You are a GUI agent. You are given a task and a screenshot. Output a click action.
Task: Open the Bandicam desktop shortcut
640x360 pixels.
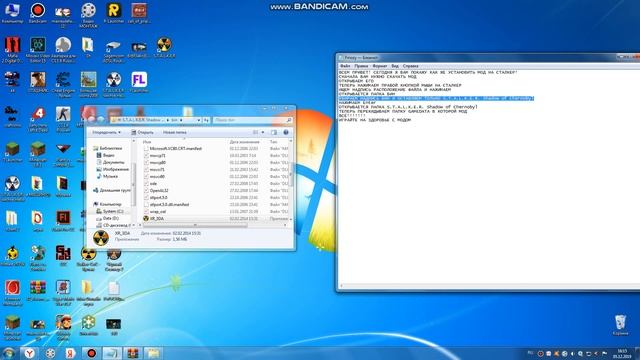[x=38, y=12]
